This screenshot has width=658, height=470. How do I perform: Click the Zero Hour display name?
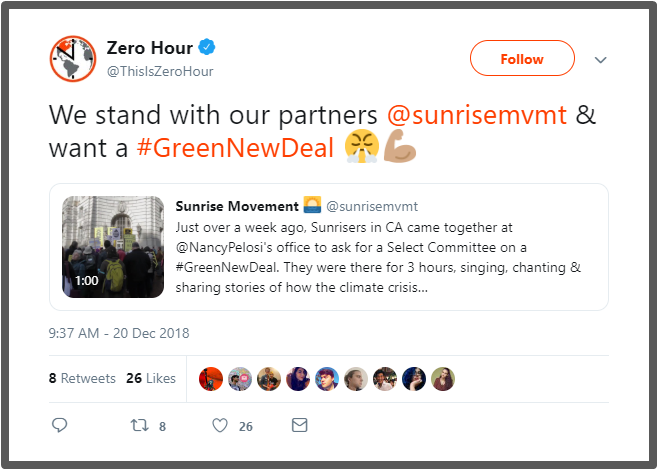point(150,48)
